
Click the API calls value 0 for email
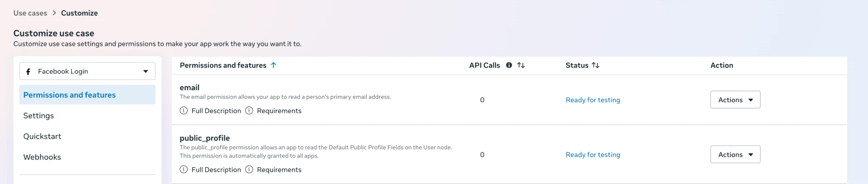point(482,100)
